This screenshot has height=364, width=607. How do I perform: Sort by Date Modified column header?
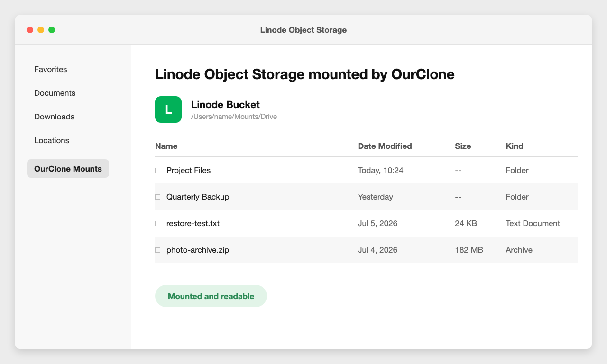coord(385,146)
